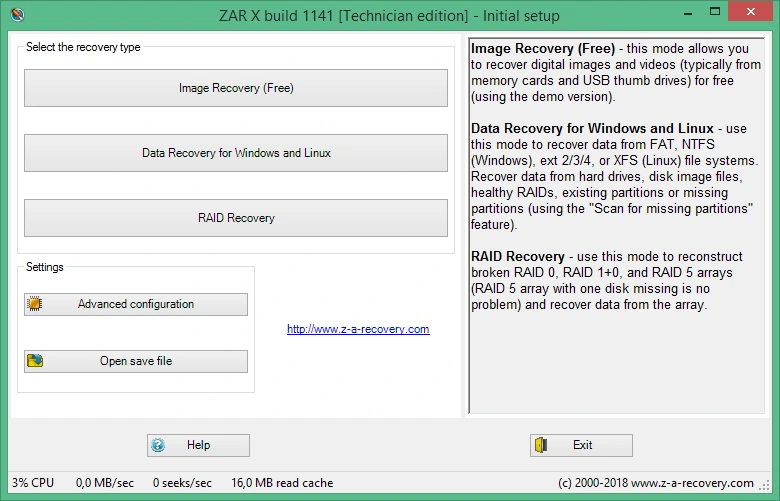Click the chip icon on Advanced configuration
Viewport: 780px width, 501px height.
pyautogui.click(x=35, y=303)
